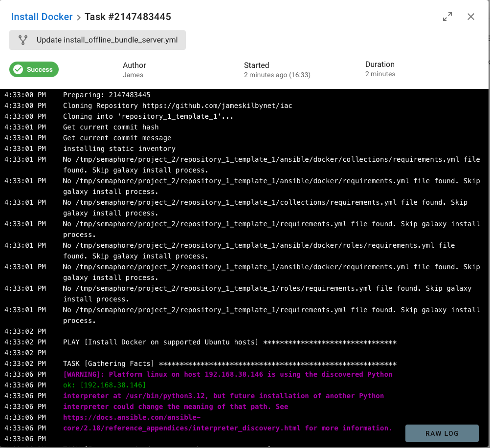Click the Started timestamp text
Viewport: 490px width, 448px height.
point(277,75)
